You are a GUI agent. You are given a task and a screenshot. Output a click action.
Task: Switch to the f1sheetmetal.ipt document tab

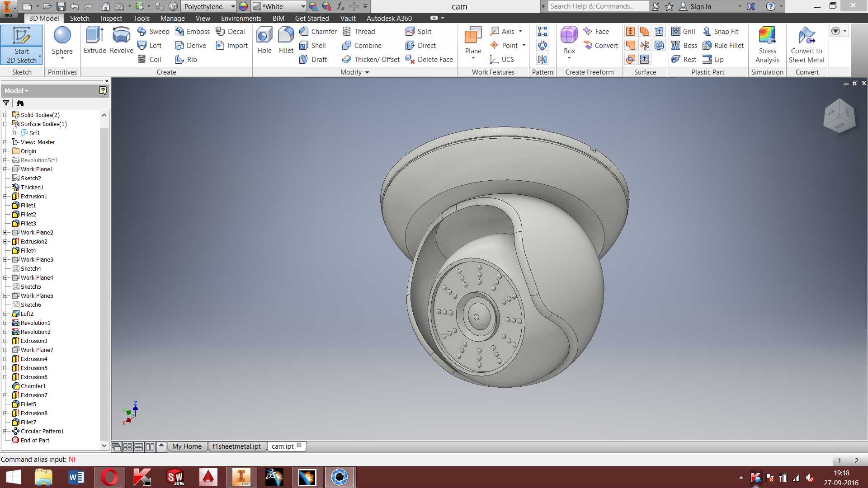tap(236, 446)
